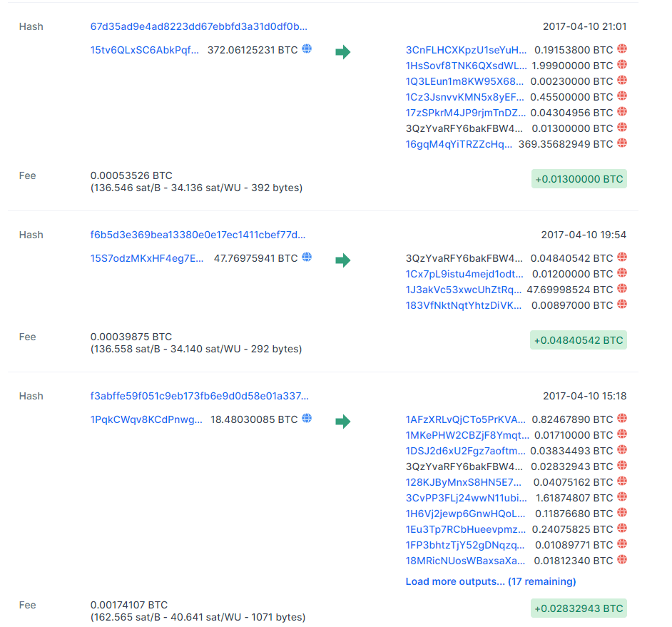Viewport: 672px width, 627px height.
Task: Click the +0.01300000 BTC green badge
Action: pyautogui.click(x=579, y=179)
